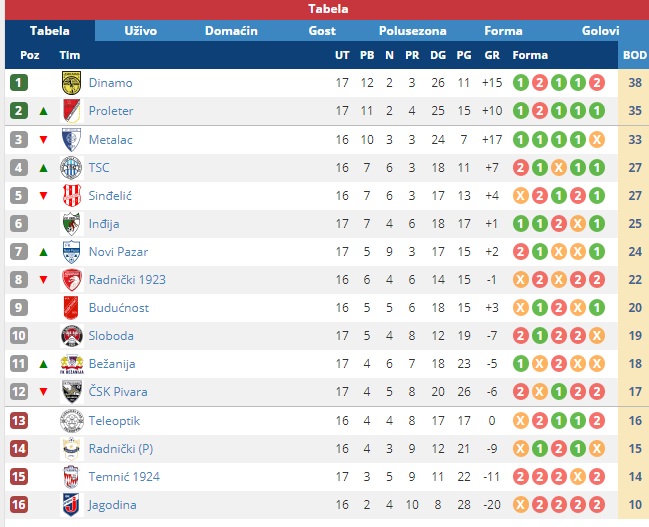The width and height of the screenshot is (649, 527).
Task: Sort table by the BOD column header
Action: (x=634, y=55)
